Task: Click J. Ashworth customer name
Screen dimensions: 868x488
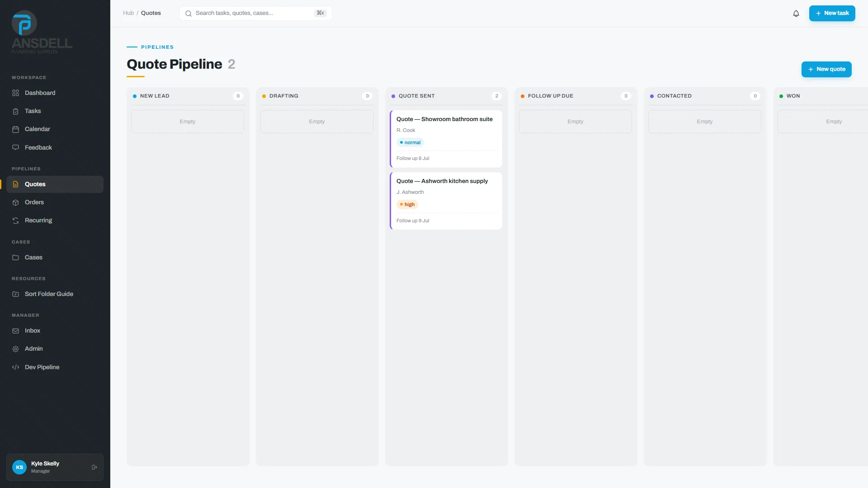Action: click(410, 192)
